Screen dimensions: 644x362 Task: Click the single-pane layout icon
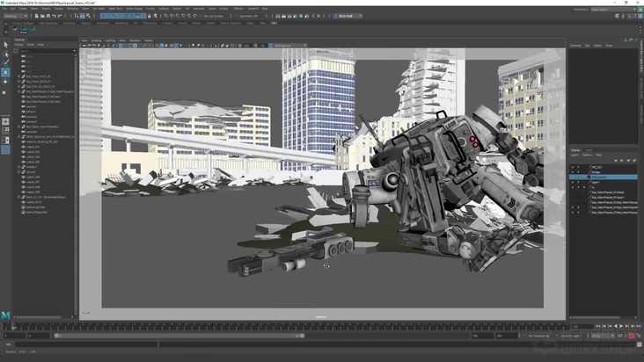coord(5,121)
